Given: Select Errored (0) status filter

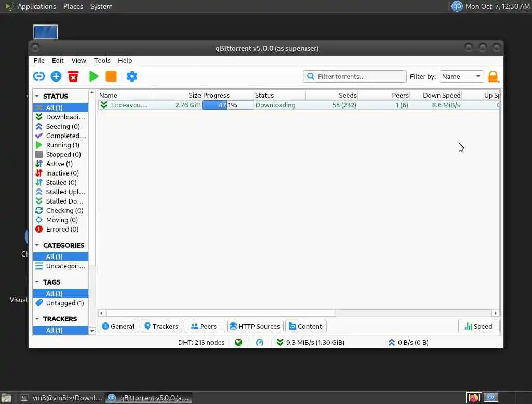Looking at the screenshot, I should pos(61,230).
